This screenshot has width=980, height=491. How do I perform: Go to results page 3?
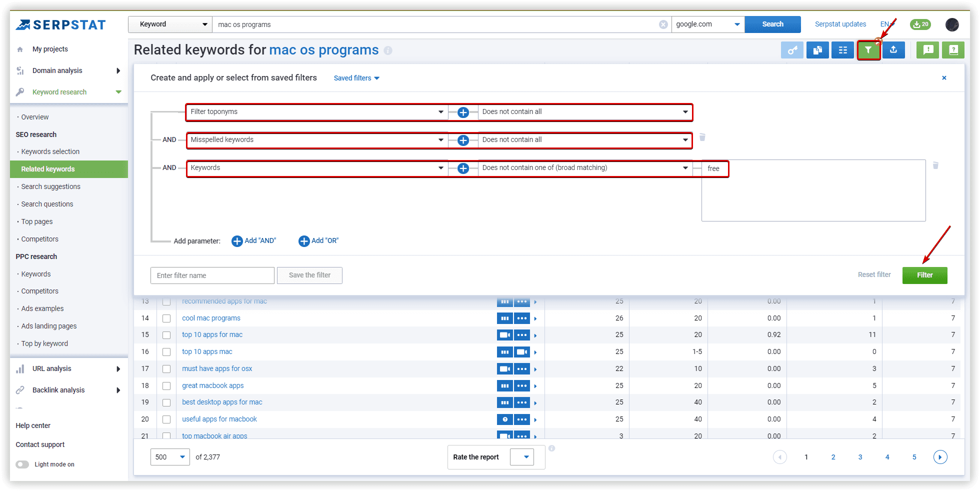[860, 457]
